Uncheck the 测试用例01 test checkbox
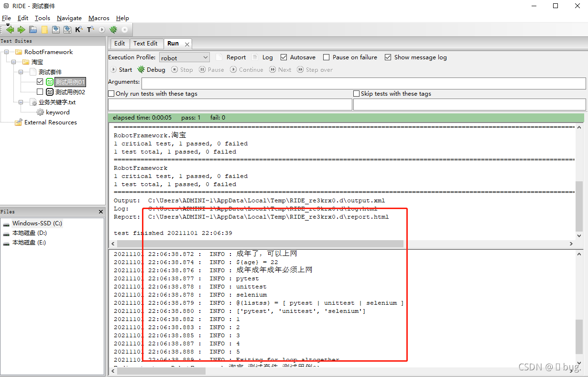Viewport: 588px width, 377px height. coord(40,82)
